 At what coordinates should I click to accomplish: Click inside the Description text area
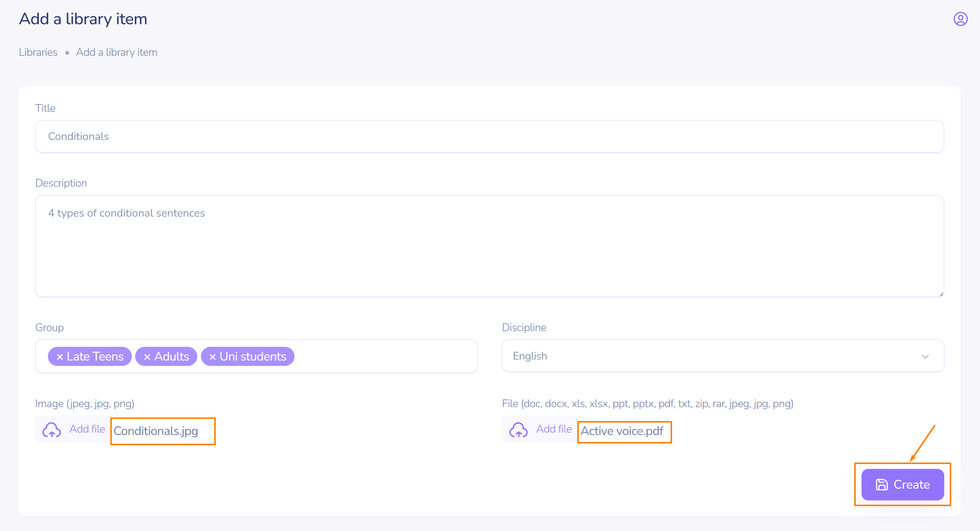pyautogui.click(x=489, y=251)
